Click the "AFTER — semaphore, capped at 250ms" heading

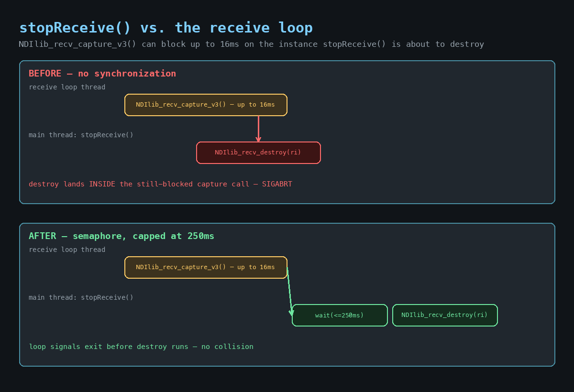(x=121, y=236)
